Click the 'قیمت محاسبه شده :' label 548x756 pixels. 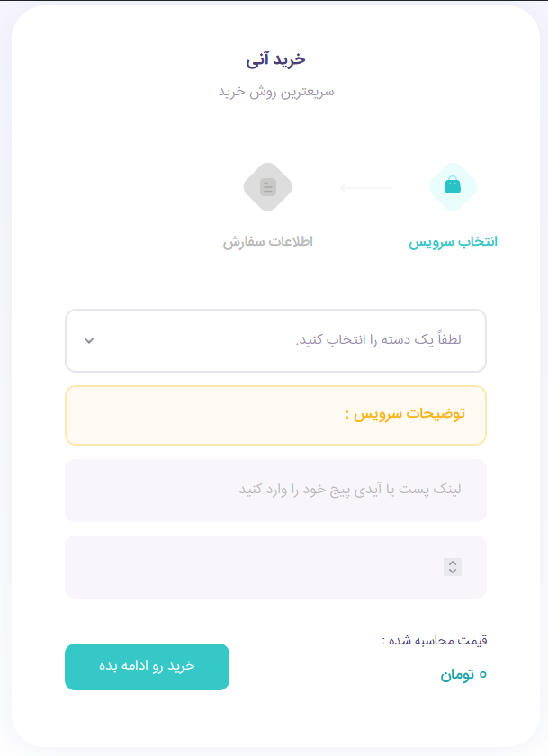pyautogui.click(x=434, y=641)
